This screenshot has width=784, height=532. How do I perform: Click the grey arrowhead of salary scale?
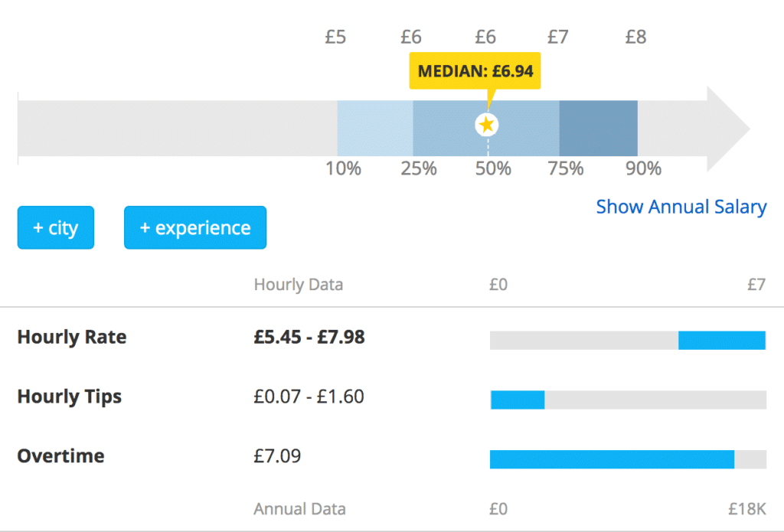tap(726, 128)
